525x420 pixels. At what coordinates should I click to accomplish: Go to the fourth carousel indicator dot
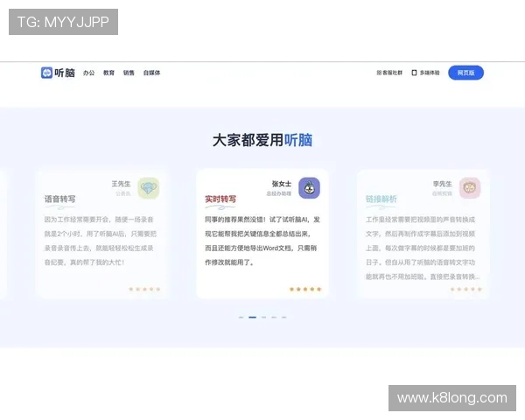(274, 317)
